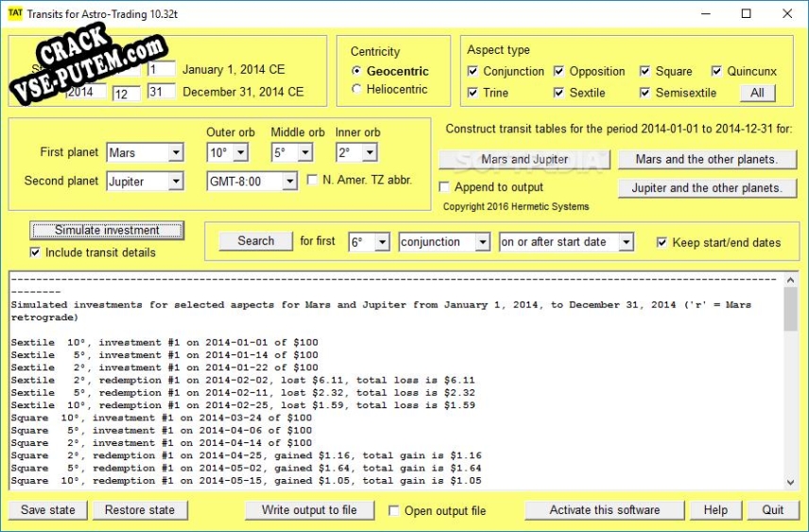
Task: Click Write output to file button
Action: [310, 510]
